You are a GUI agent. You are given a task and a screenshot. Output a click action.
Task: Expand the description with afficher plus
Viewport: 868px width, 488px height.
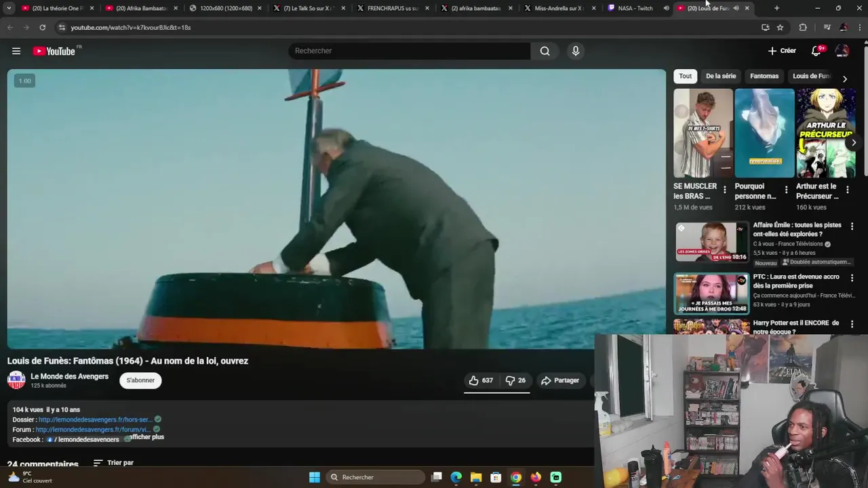pyautogui.click(x=146, y=437)
